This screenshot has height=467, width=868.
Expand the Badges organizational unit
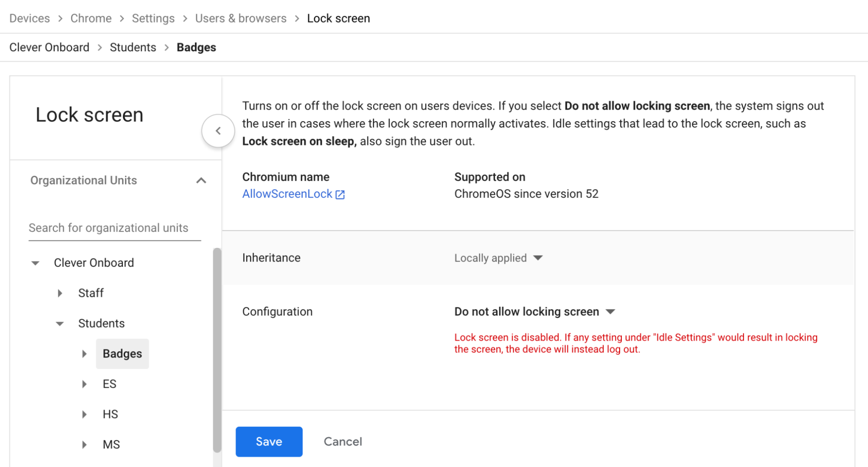coord(84,354)
